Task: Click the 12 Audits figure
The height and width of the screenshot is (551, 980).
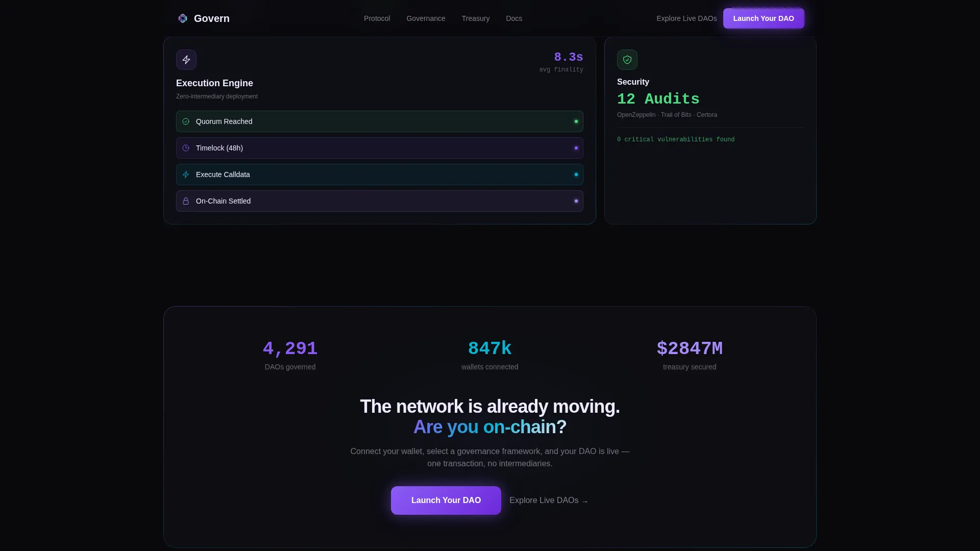Action: tap(658, 99)
